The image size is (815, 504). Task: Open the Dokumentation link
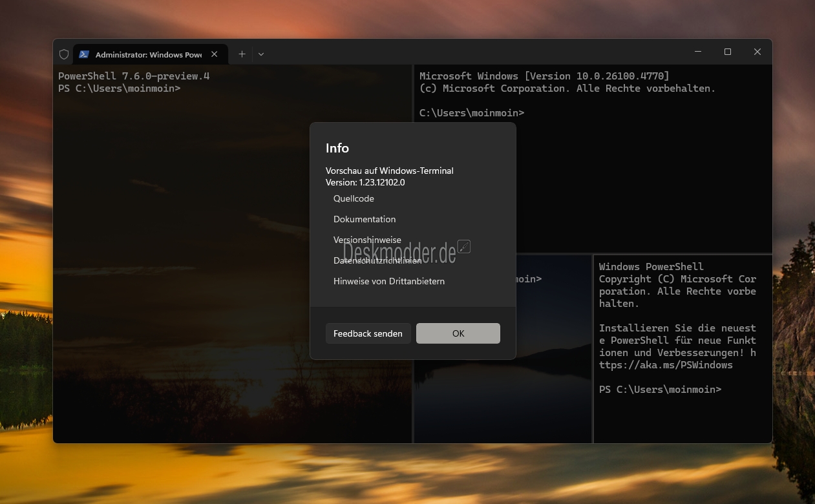point(365,219)
